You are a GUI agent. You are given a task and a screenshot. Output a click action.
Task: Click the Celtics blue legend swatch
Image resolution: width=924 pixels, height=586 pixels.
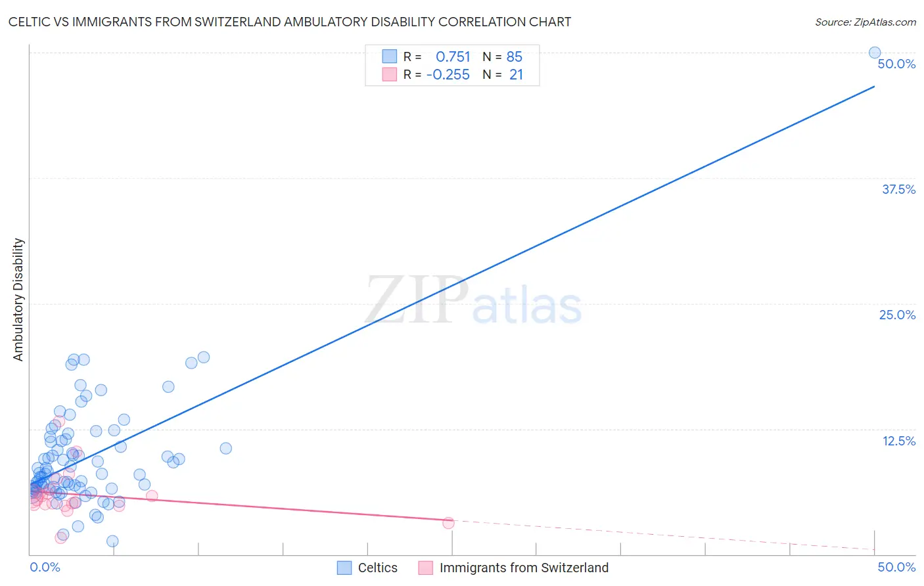[x=344, y=568]
